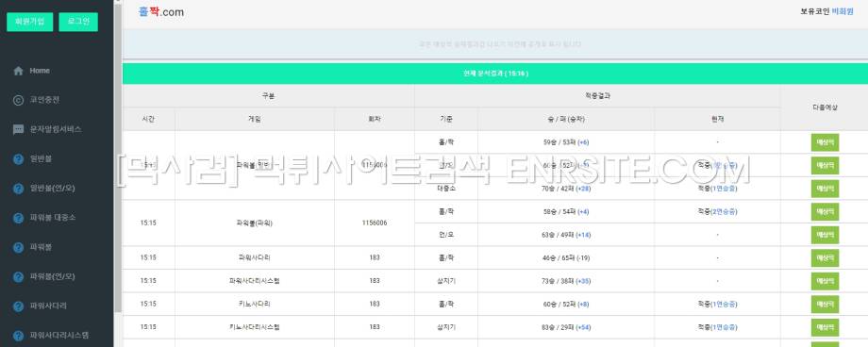The image size is (868, 347).
Task: Click the 1연승중 link in 키노사다리시스템 row
Action: [724, 327]
